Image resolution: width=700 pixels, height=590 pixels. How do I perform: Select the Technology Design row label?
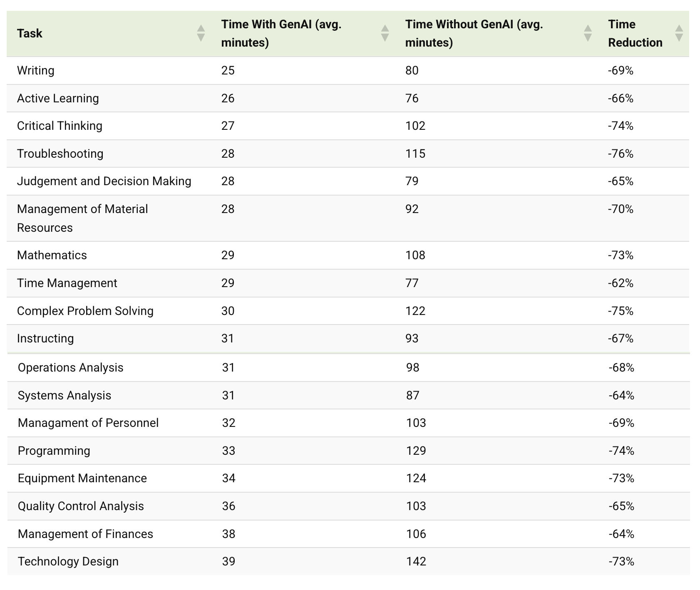tap(68, 561)
